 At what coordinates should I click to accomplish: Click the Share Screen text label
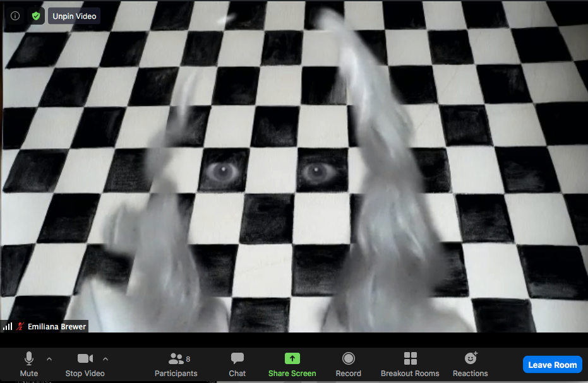click(292, 374)
